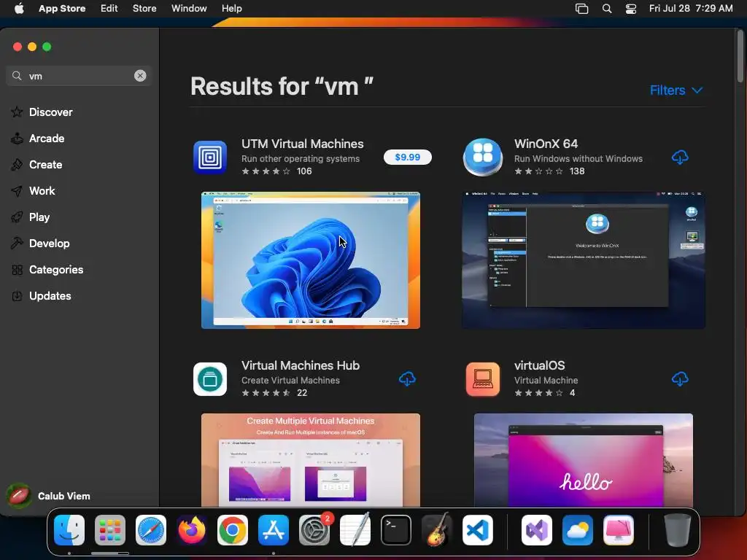View virtualOS hello screenshot preview

pos(584,460)
